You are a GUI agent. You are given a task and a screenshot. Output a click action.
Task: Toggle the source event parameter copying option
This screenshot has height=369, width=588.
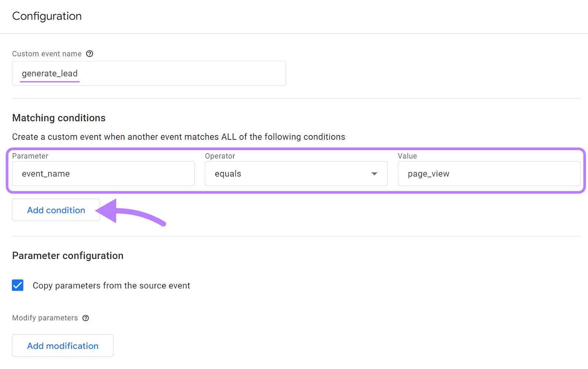tap(17, 285)
